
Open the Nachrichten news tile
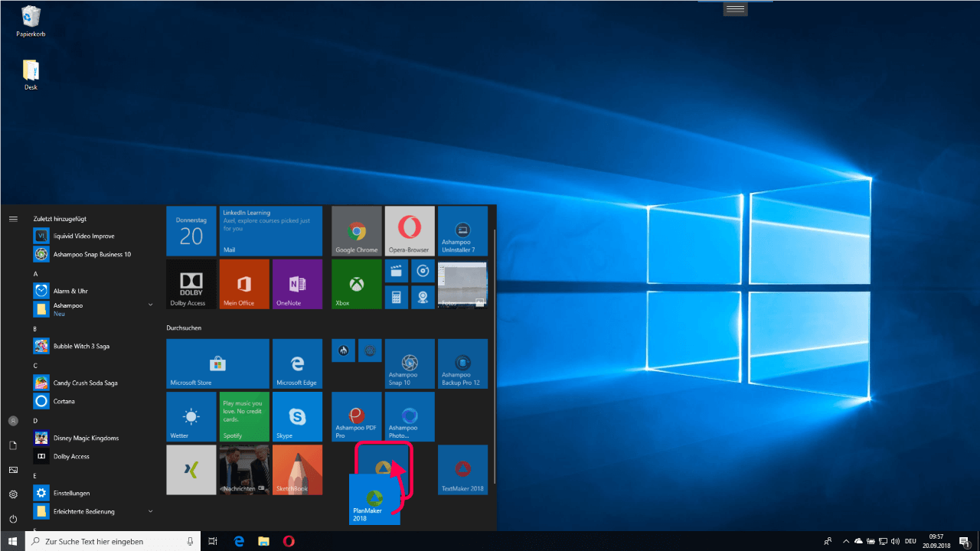click(x=244, y=469)
